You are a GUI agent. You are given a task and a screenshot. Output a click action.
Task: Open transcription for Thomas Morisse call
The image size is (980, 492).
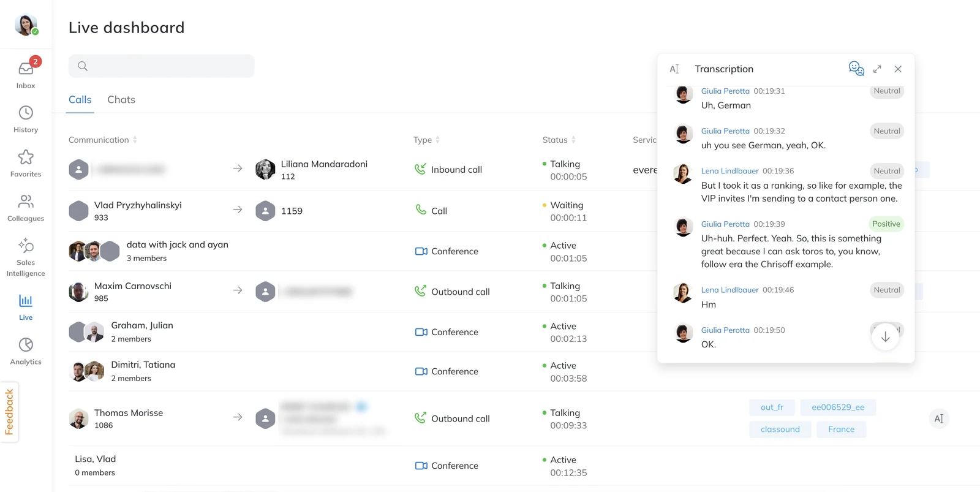tap(938, 419)
